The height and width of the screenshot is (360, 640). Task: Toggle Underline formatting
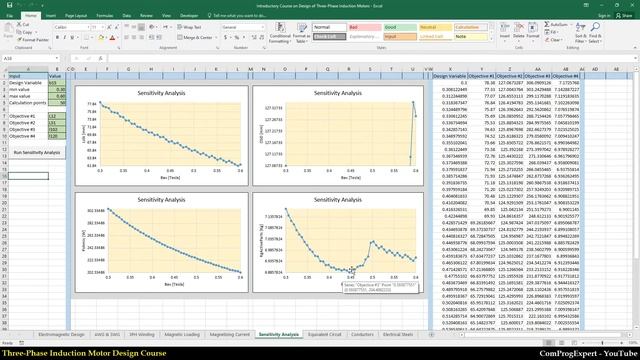coord(72,38)
